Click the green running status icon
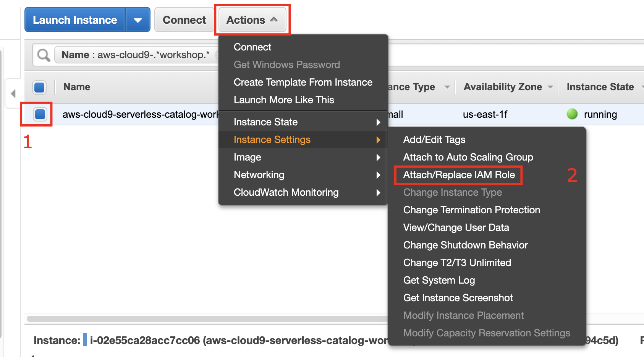The width and height of the screenshot is (644, 357). click(572, 114)
